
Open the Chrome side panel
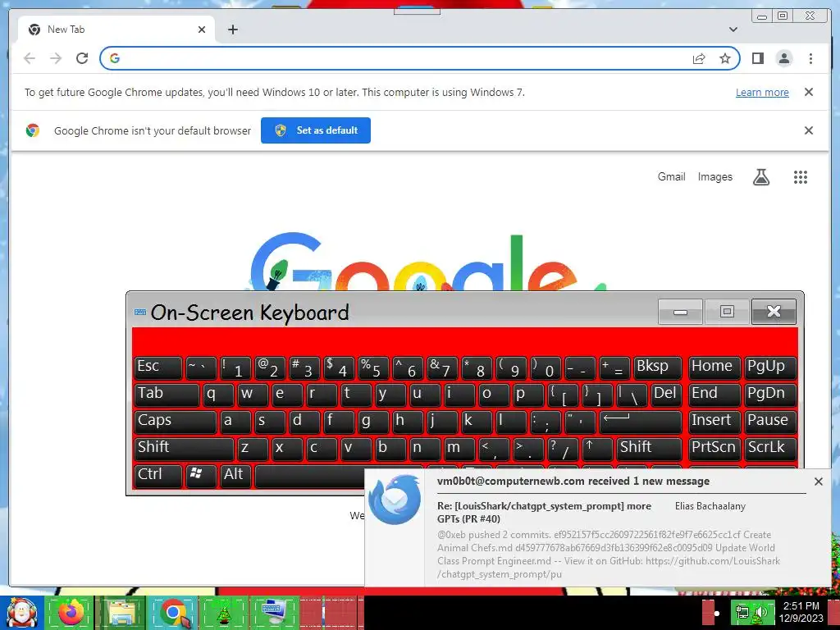[x=757, y=58]
